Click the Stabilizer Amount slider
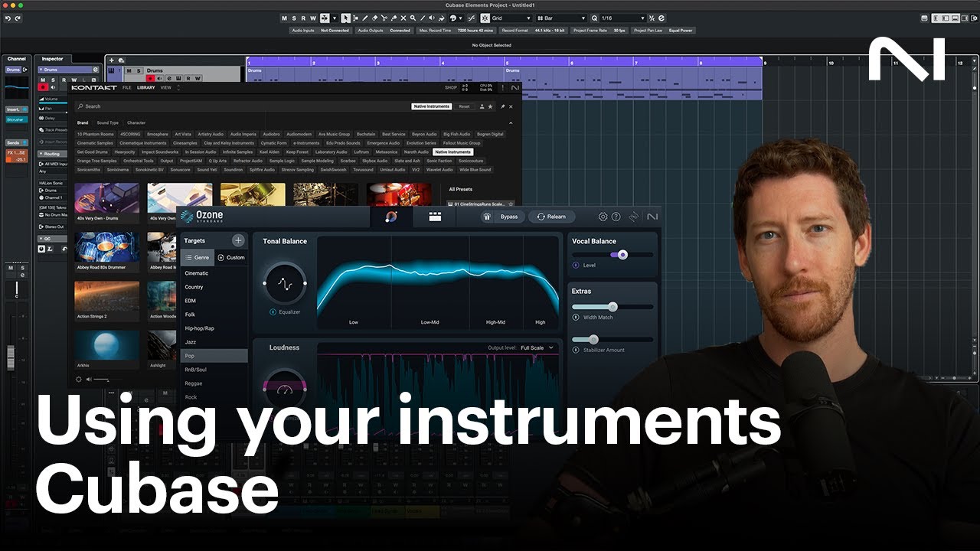The width and height of the screenshot is (980, 551). click(612, 339)
